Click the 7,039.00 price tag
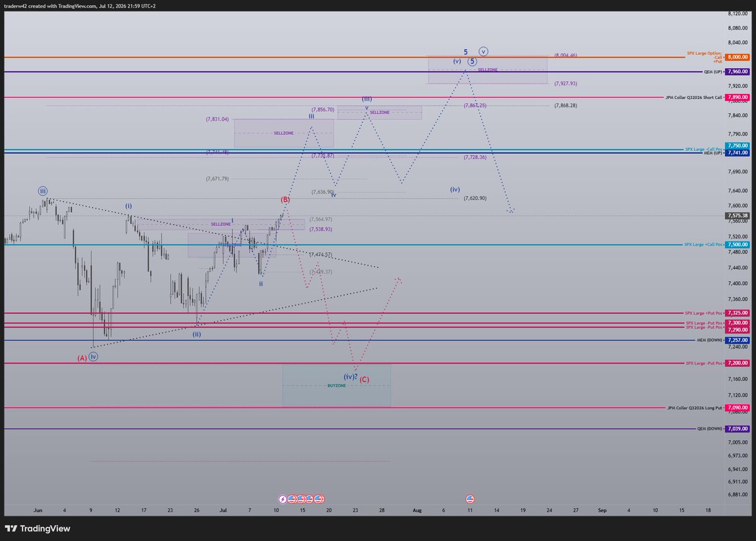 (x=738, y=429)
